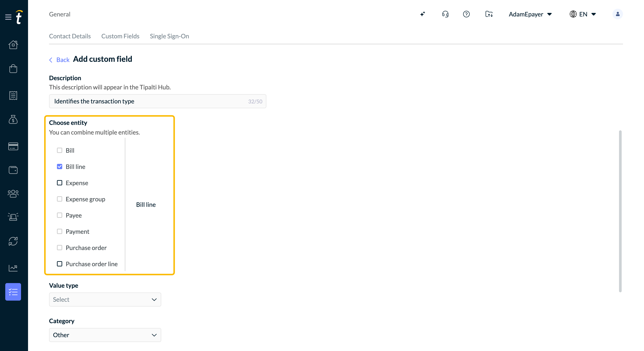The width and height of the screenshot is (644, 351).
Task: Expand the EN language dropdown
Action: point(587,14)
